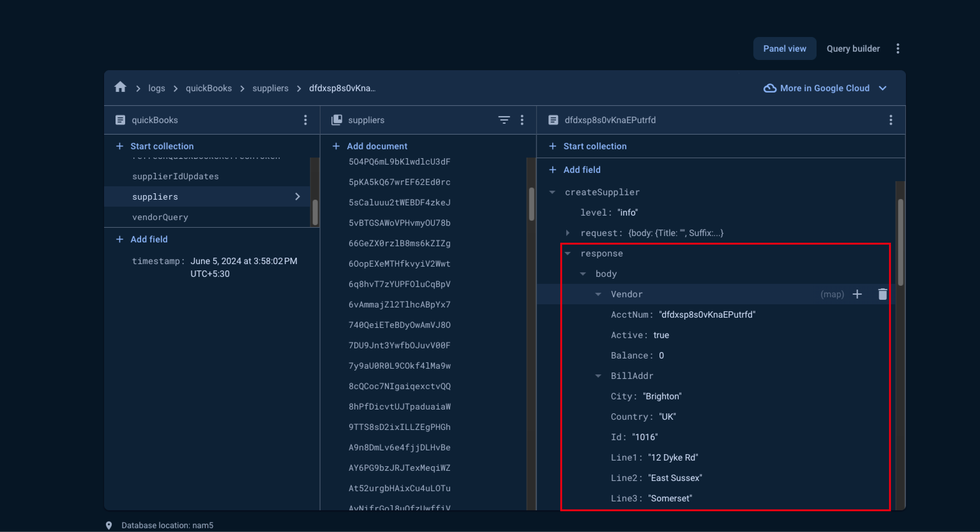Click plus icon beside Add document
Image resolution: width=980 pixels, height=532 pixels.
point(336,146)
